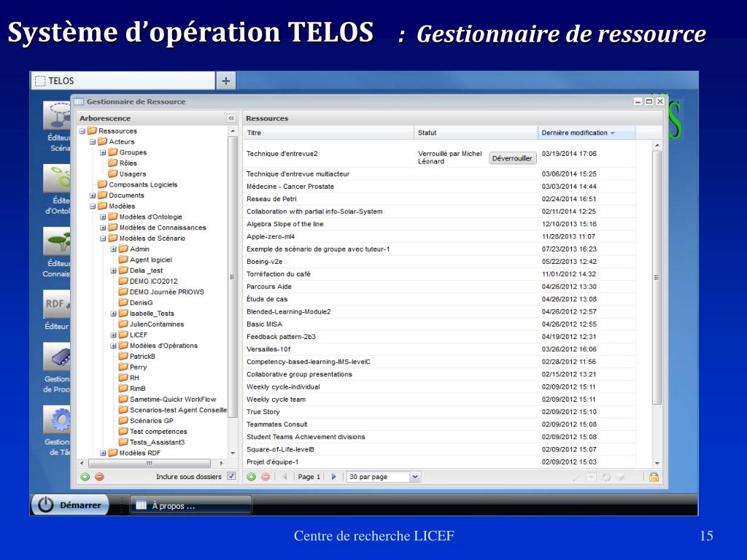Open the Gestionnaire de Processus desktop icon

(x=57, y=357)
